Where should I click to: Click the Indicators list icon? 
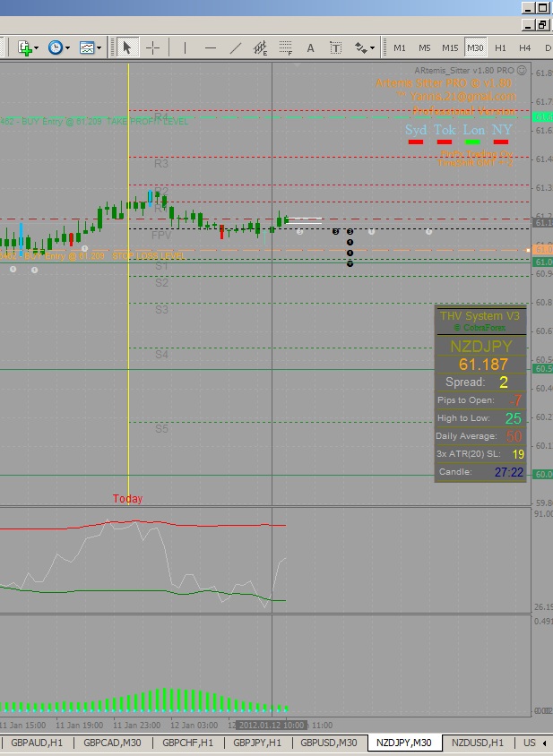click(x=24, y=47)
